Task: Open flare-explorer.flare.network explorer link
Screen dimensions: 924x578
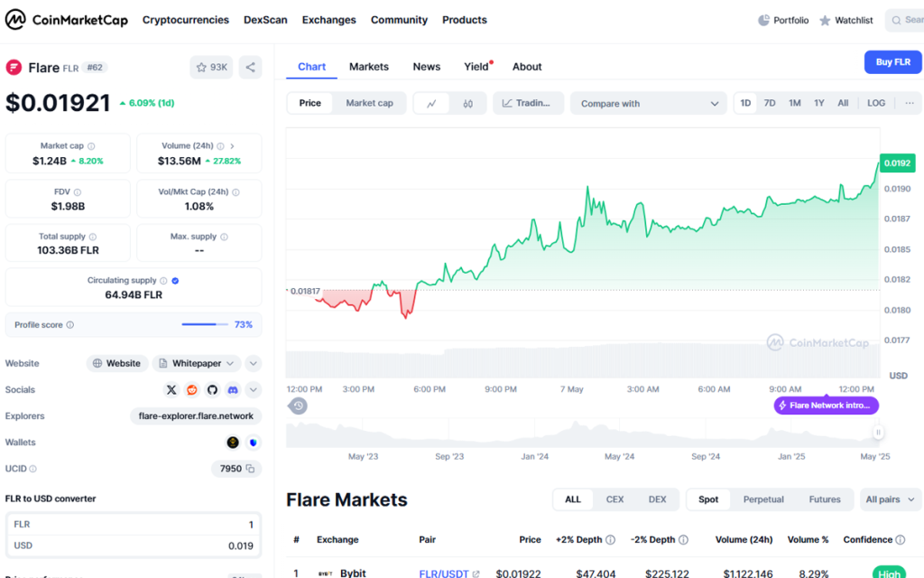Action: point(196,416)
